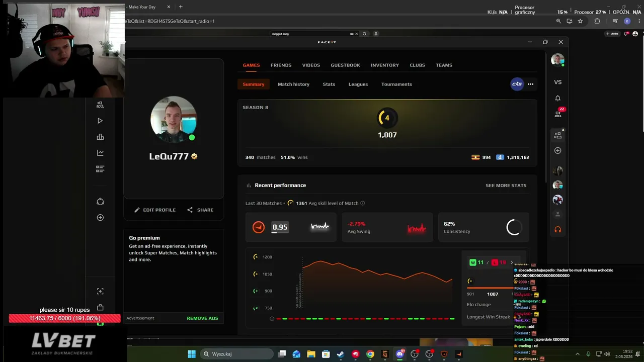The height and width of the screenshot is (362, 644).
Task: Click the orange rating gauge icon near 0.95
Action: click(259, 227)
